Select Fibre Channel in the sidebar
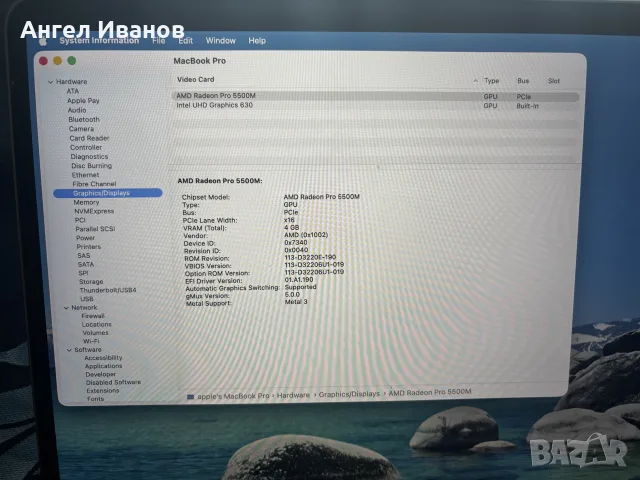The height and width of the screenshot is (480, 640). coord(94,184)
